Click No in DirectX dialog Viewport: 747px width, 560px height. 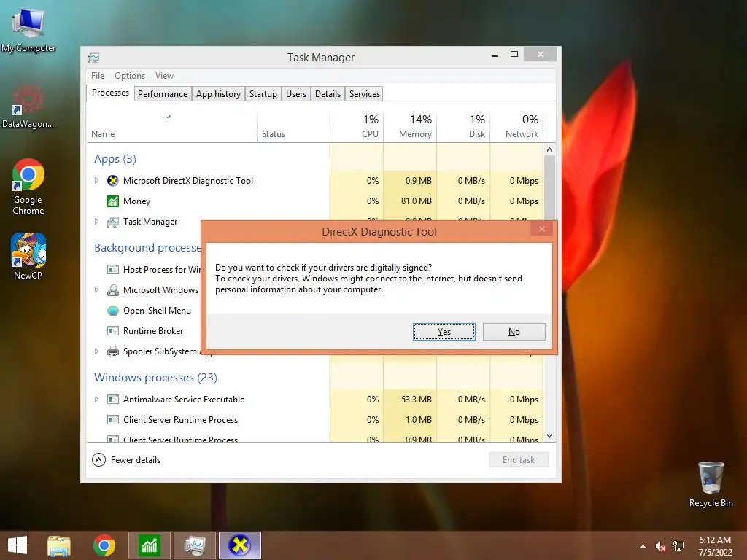coord(514,332)
